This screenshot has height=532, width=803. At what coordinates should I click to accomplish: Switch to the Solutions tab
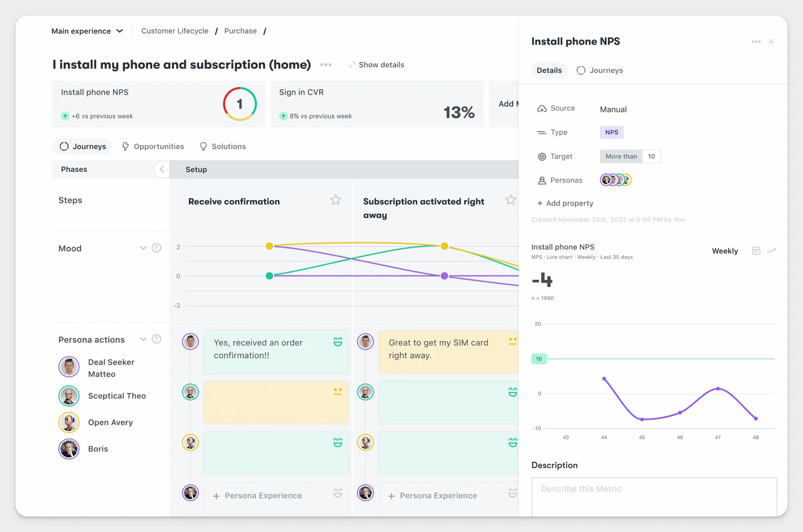click(x=222, y=146)
